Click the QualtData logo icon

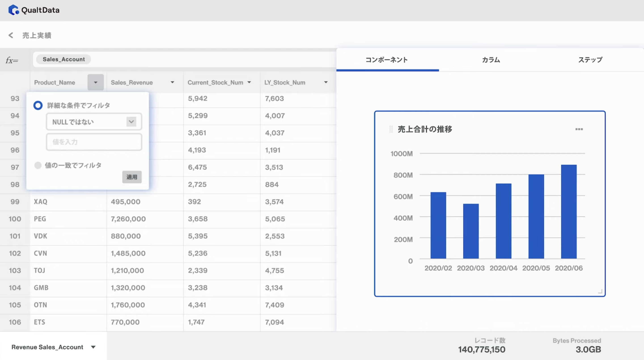[x=13, y=10]
